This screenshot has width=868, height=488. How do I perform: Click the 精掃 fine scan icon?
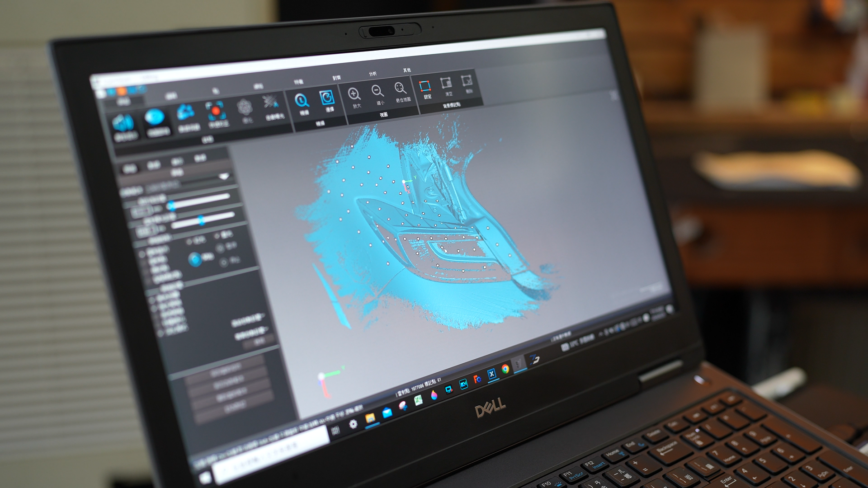(302, 100)
